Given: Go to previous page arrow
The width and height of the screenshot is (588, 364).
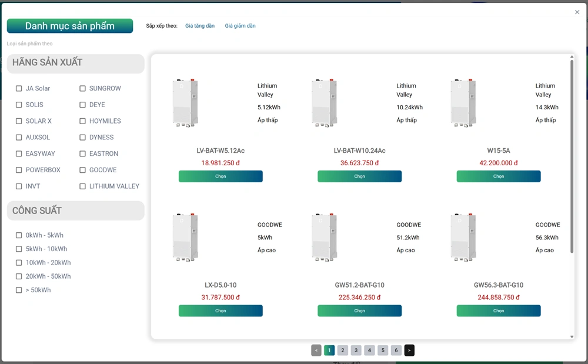Looking at the screenshot, I should click(316, 350).
